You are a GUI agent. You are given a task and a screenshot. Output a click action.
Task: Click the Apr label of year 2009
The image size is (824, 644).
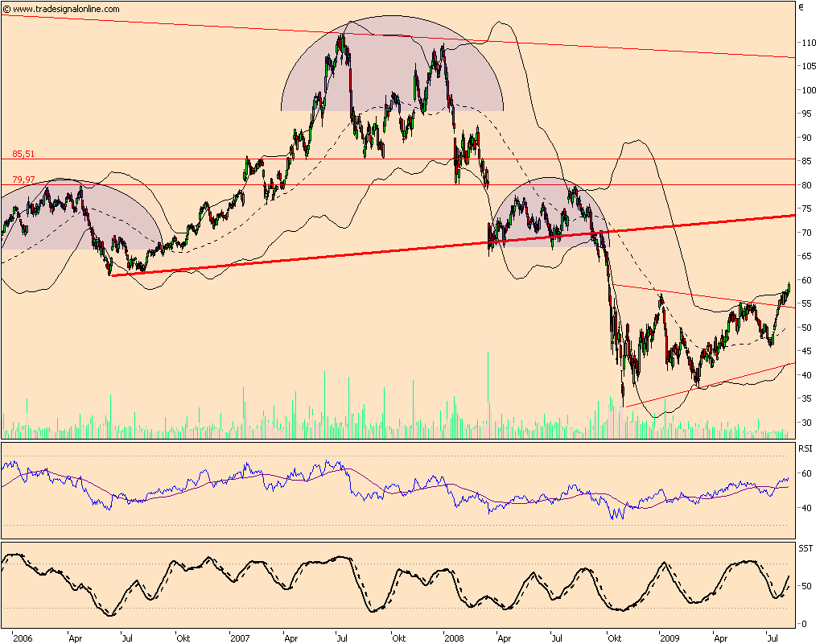(x=720, y=638)
